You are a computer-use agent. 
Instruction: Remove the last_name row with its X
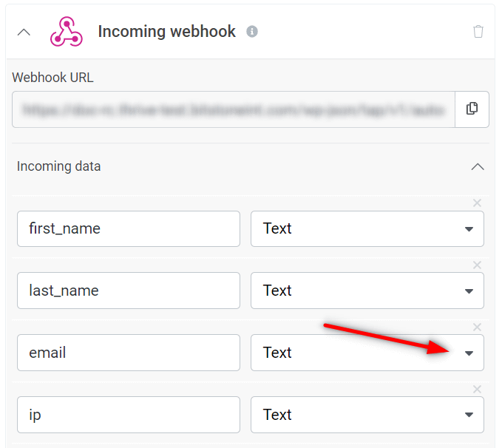point(477,265)
